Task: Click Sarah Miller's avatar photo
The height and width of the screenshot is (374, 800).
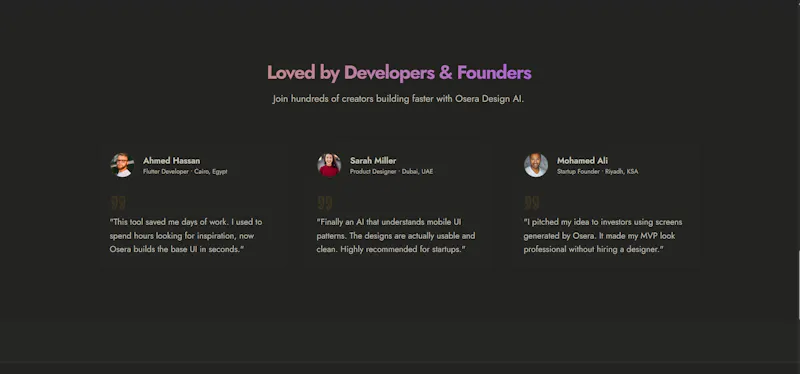Action: coord(329,165)
